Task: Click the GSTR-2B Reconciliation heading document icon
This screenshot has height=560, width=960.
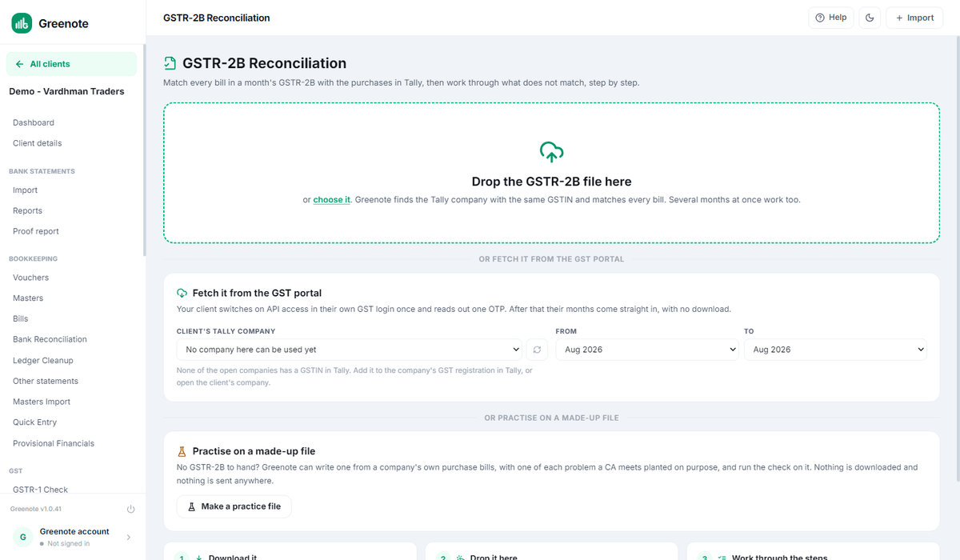Action: click(x=170, y=63)
